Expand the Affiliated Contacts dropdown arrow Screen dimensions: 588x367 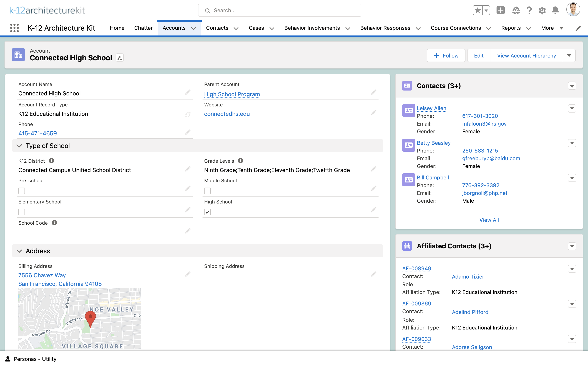point(572,246)
